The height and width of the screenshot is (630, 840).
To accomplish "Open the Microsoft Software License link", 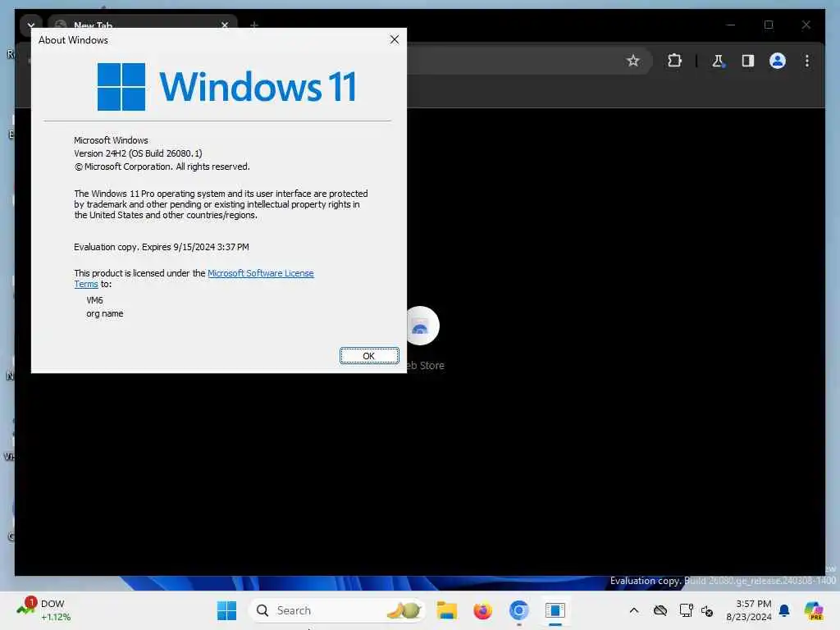I will (260, 273).
